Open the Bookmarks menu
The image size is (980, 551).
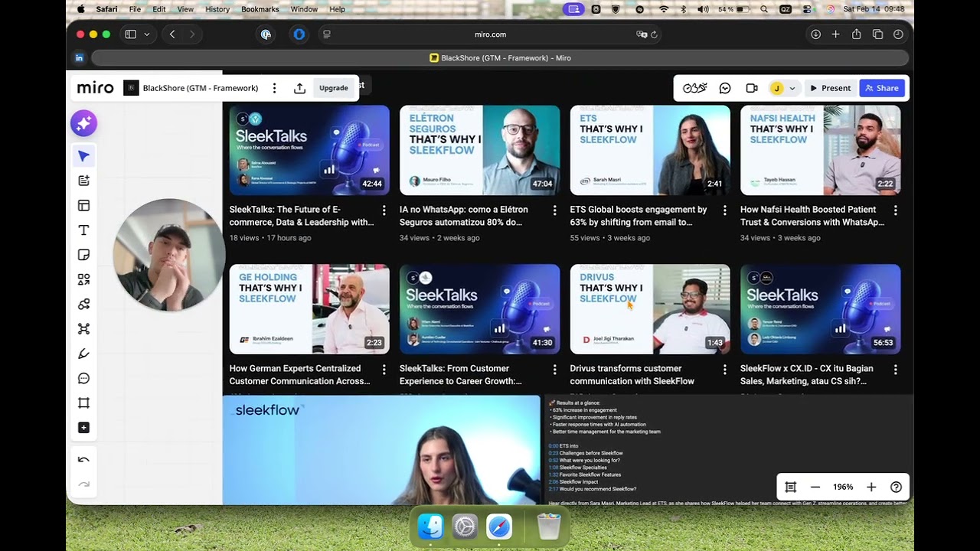tap(260, 9)
